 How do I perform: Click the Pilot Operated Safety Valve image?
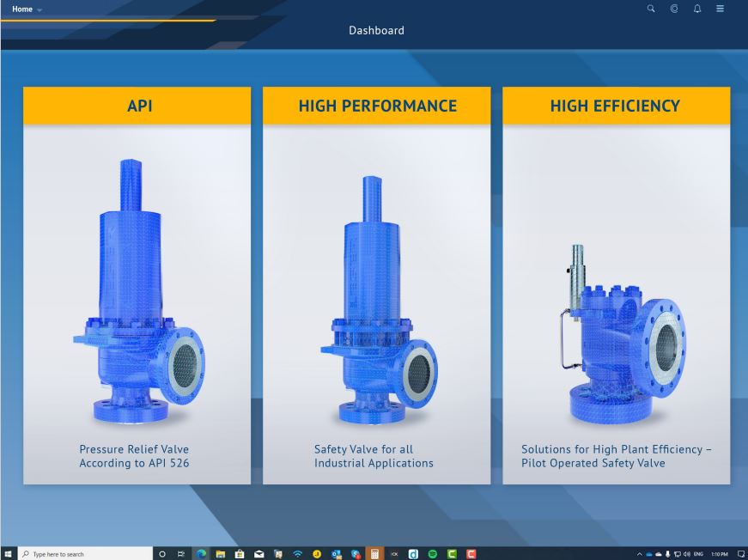pos(623,335)
